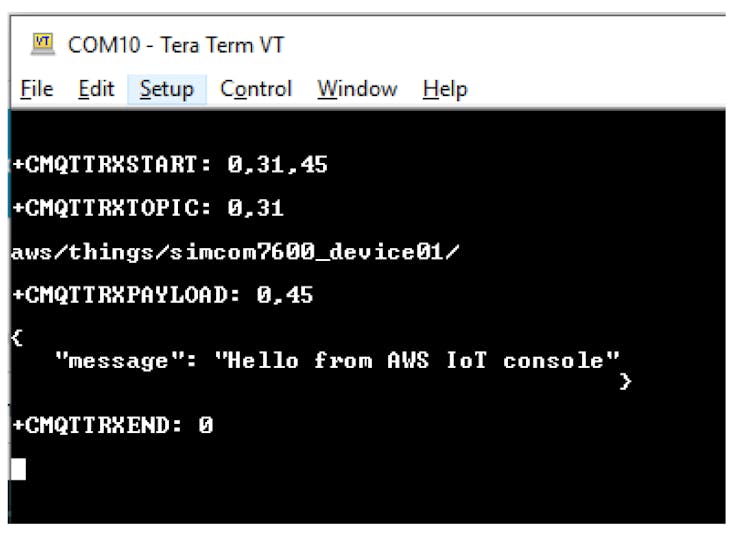Open the Window menu
Image resolution: width=740 pixels, height=534 pixels.
[x=357, y=89]
